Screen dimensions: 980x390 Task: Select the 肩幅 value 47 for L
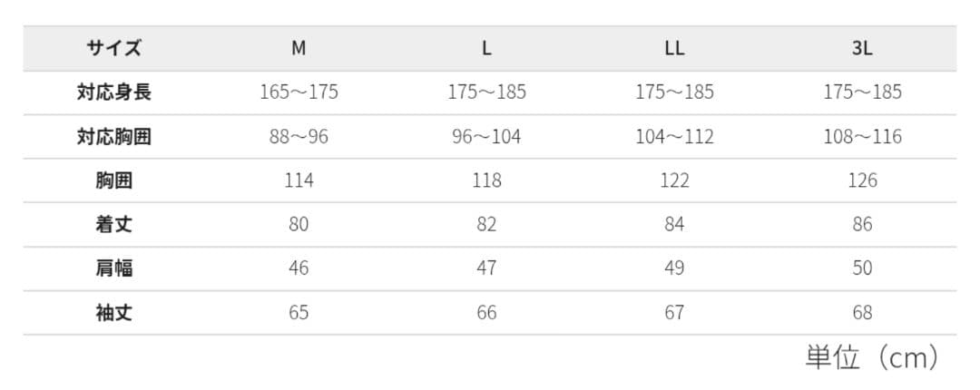pyautogui.click(x=486, y=268)
